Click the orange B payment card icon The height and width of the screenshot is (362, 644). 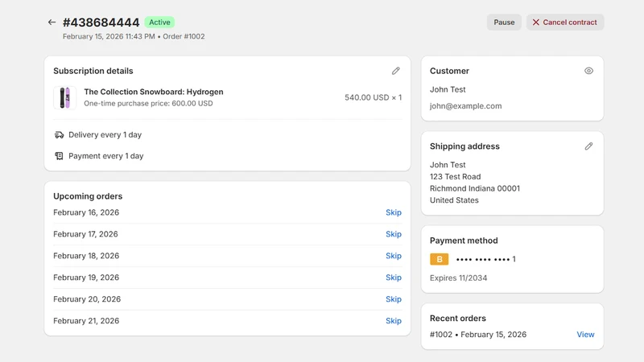click(x=439, y=259)
